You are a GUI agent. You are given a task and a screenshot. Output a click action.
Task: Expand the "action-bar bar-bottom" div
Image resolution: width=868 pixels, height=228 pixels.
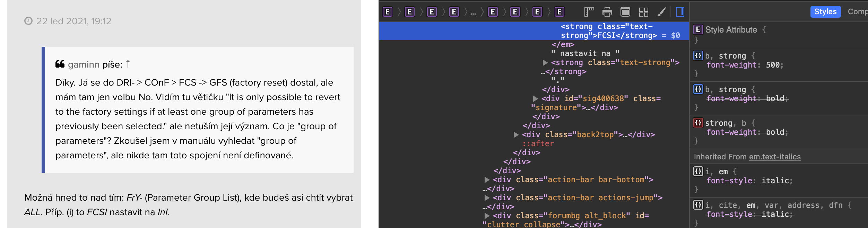(x=487, y=180)
